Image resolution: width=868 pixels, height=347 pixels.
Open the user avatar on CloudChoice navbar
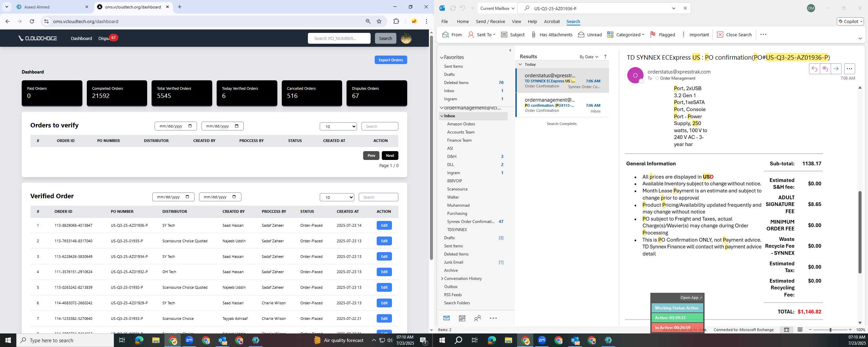pos(406,38)
